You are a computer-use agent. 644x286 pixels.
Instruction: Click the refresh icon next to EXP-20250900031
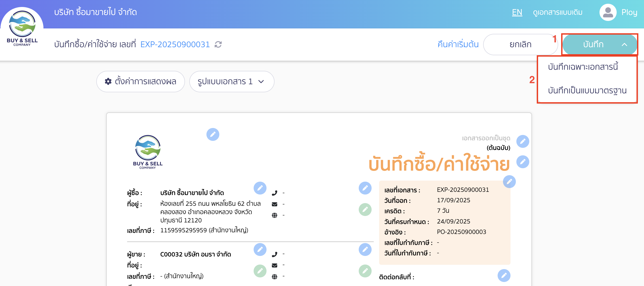click(218, 44)
